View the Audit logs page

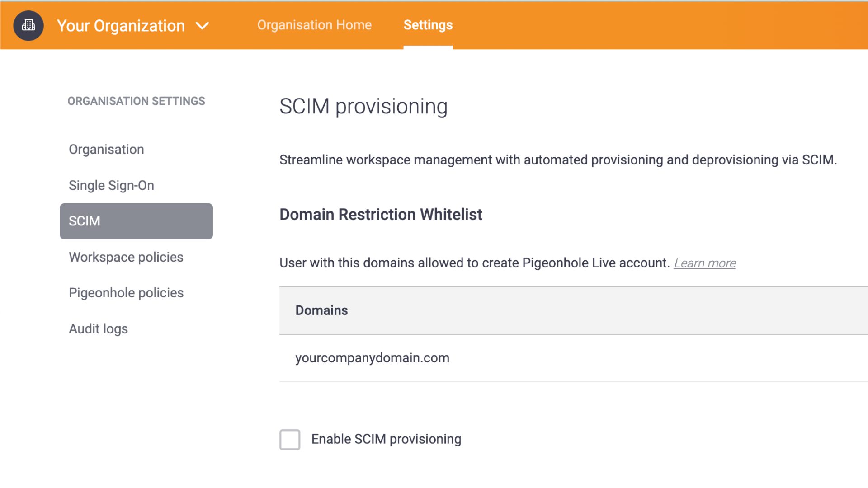(98, 328)
